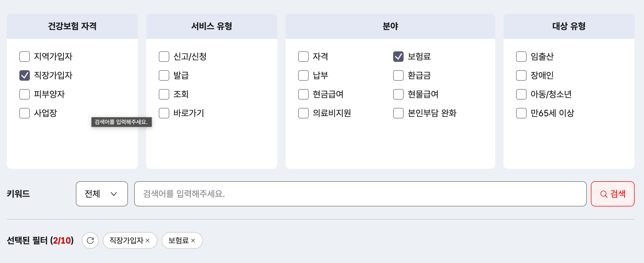
Task: Click the reset filters refresh icon
Action: 90,240
